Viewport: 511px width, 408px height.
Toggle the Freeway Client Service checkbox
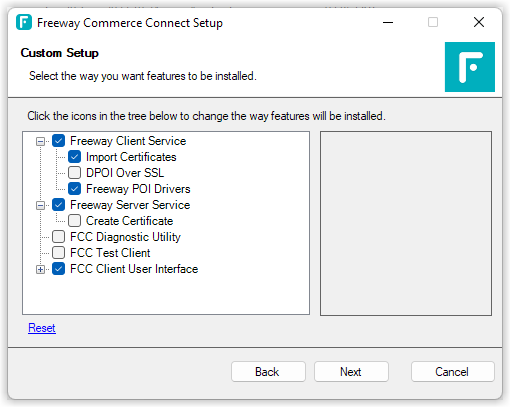[x=59, y=141]
